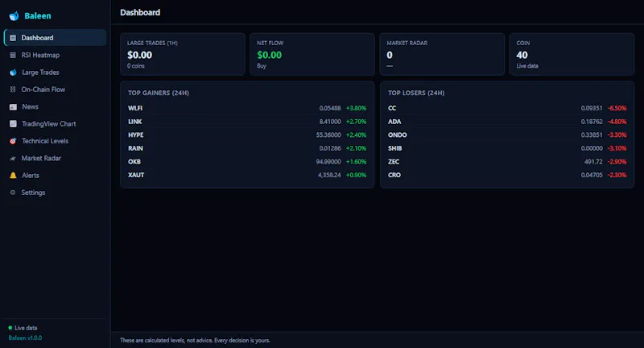The image size is (644, 348).
Task: Click the Top Losers (24H) heading
Action: pos(416,93)
